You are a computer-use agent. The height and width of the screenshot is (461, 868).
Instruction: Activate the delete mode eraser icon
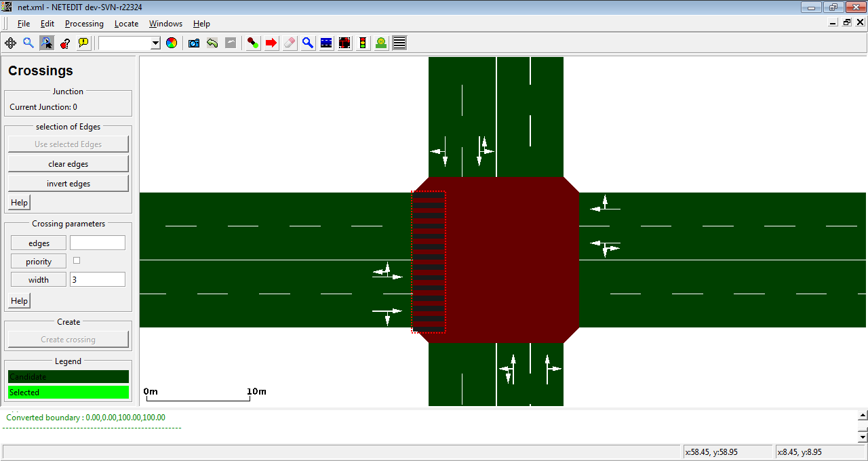coord(290,43)
